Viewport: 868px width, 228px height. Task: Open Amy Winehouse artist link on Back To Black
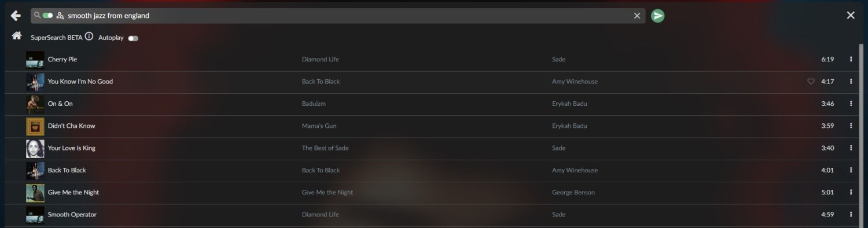(x=575, y=170)
